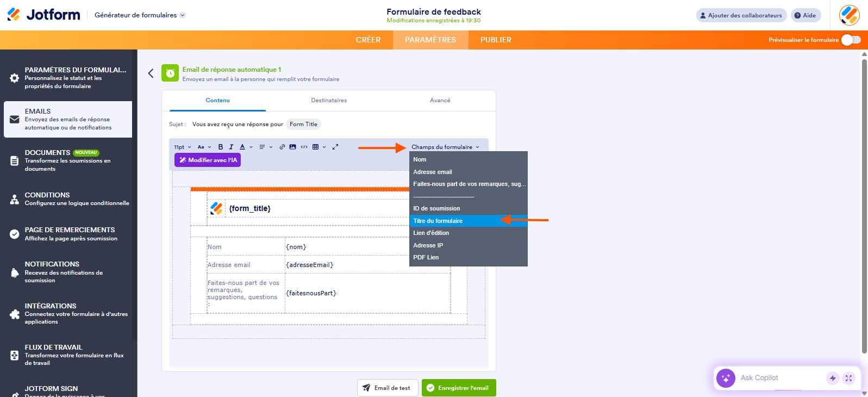Choose Lien d'édition menu entry
The image size is (868, 397).
469,233
